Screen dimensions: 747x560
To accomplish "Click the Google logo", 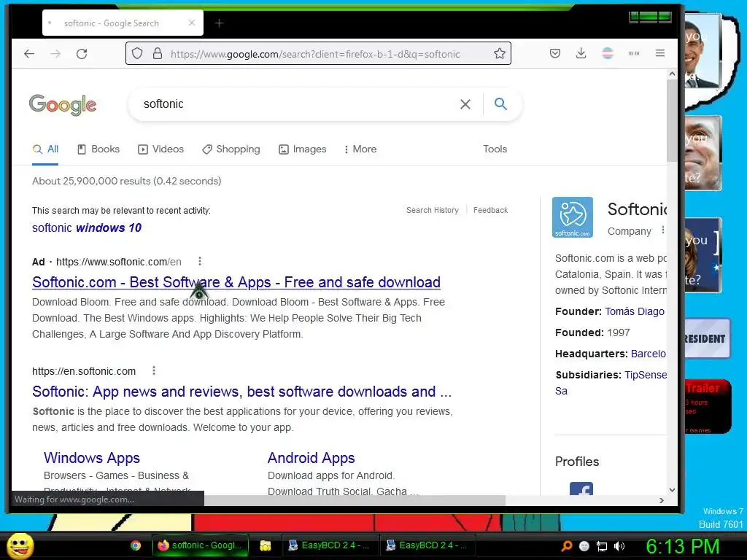I will click(x=63, y=104).
